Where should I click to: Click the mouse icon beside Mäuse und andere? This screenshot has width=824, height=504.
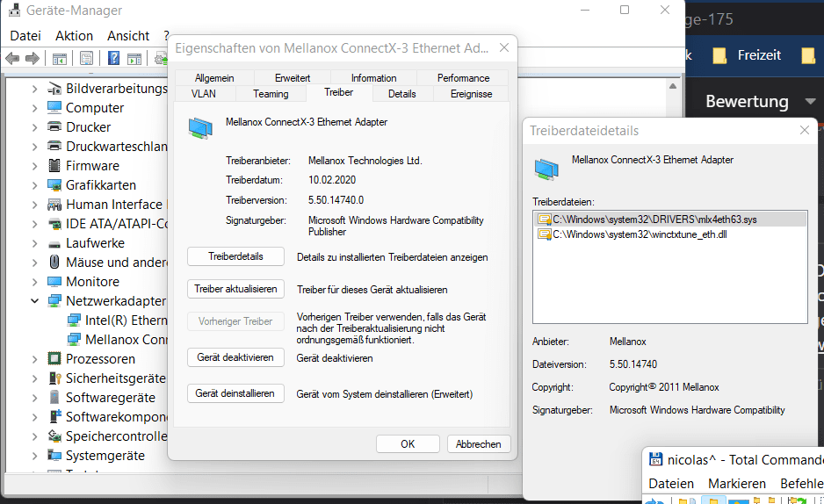[x=54, y=262]
